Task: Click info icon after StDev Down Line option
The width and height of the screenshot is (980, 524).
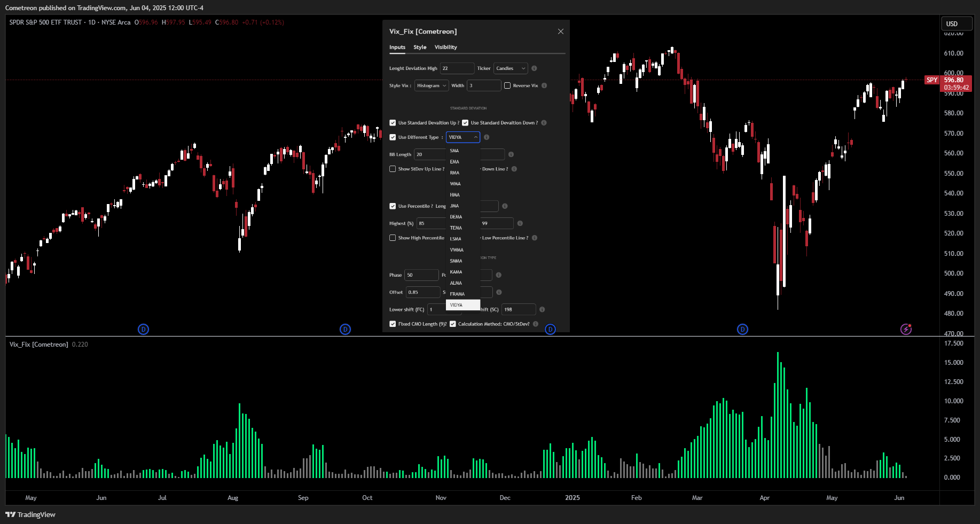Action: [514, 169]
